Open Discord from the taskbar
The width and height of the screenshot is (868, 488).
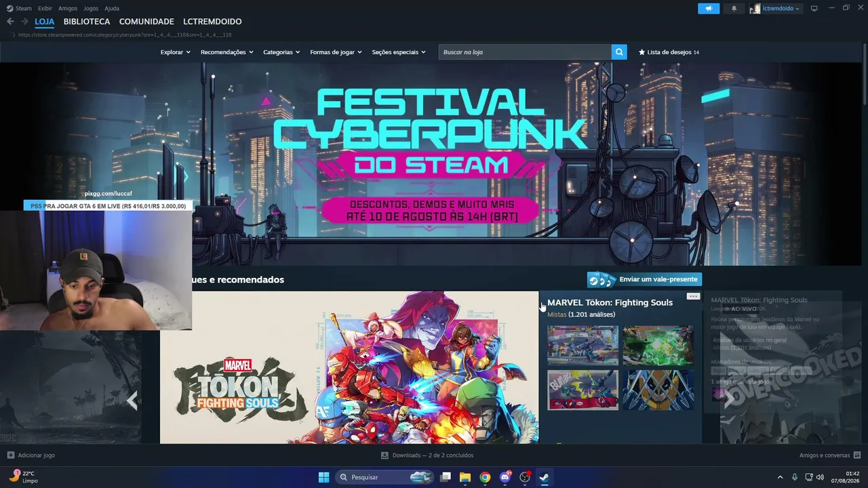tap(505, 477)
